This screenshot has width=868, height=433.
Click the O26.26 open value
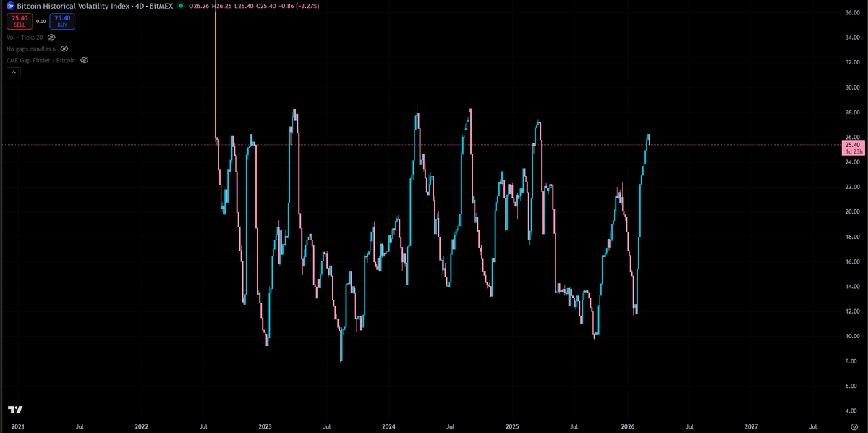tap(198, 6)
